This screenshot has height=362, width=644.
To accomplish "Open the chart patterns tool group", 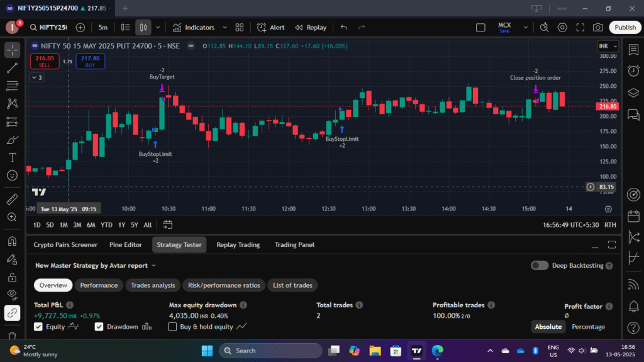I will click(13, 104).
